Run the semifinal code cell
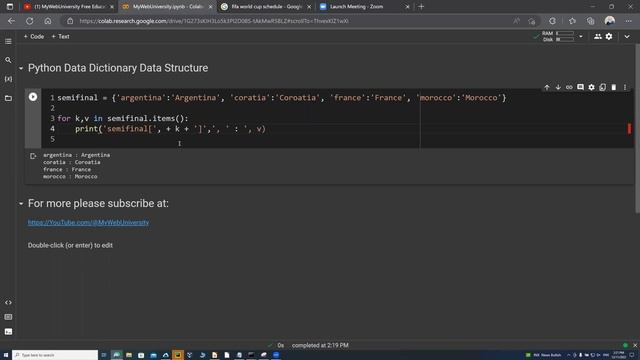Viewport: 640px width, 360px height. pyautogui.click(x=33, y=97)
